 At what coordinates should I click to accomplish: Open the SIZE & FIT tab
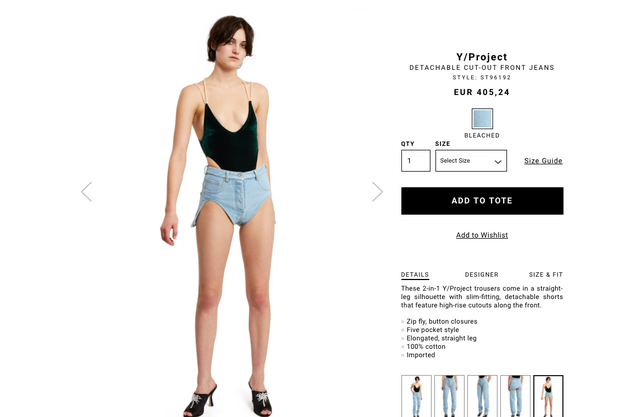[546, 274]
